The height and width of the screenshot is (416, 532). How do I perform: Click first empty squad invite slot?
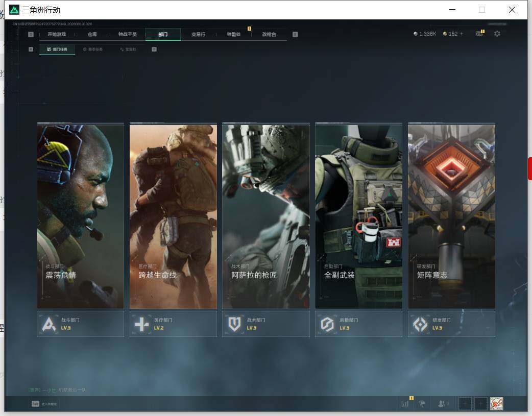click(465, 404)
